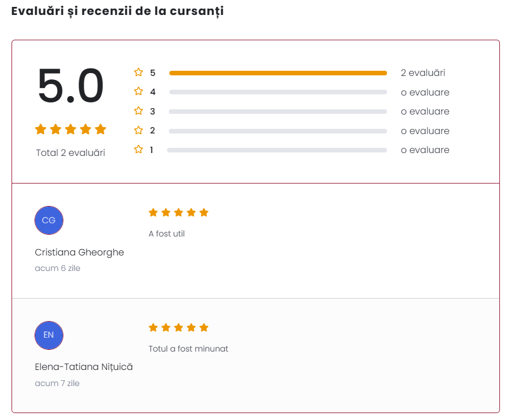Click the star icon beside rating 2
This screenshot has height=420, width=508.
(138, 130)
